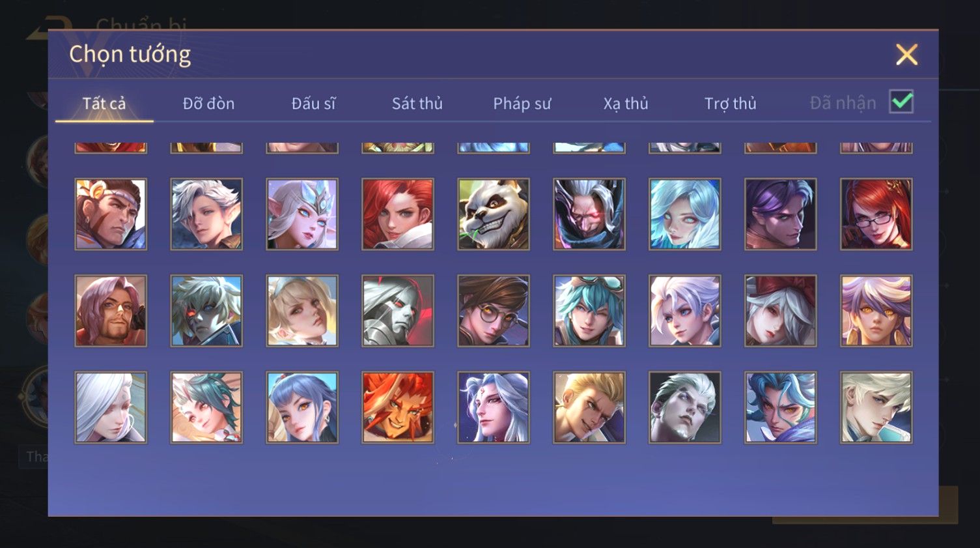Select the silver armored knight hero
980x548 pixels.
(398, 311)
